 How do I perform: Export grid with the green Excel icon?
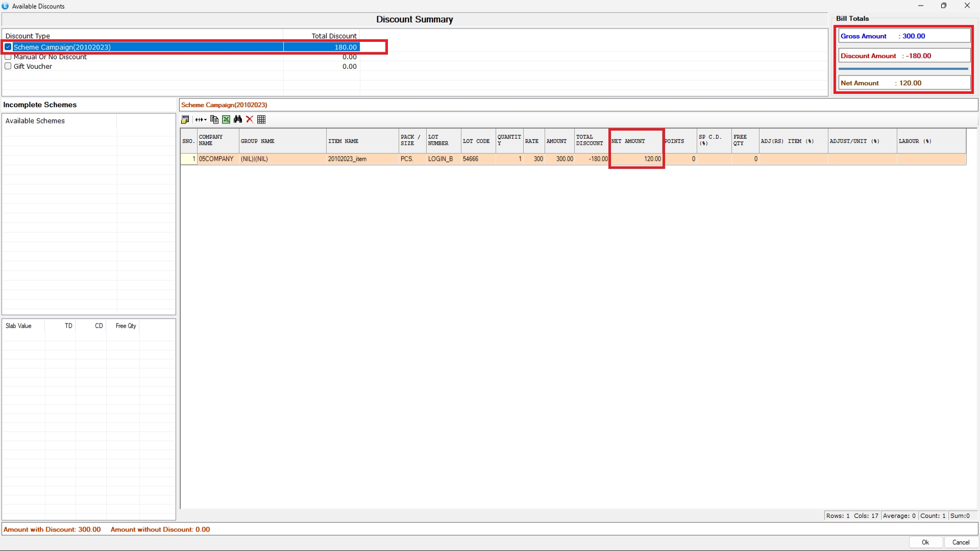click(226, 119)
